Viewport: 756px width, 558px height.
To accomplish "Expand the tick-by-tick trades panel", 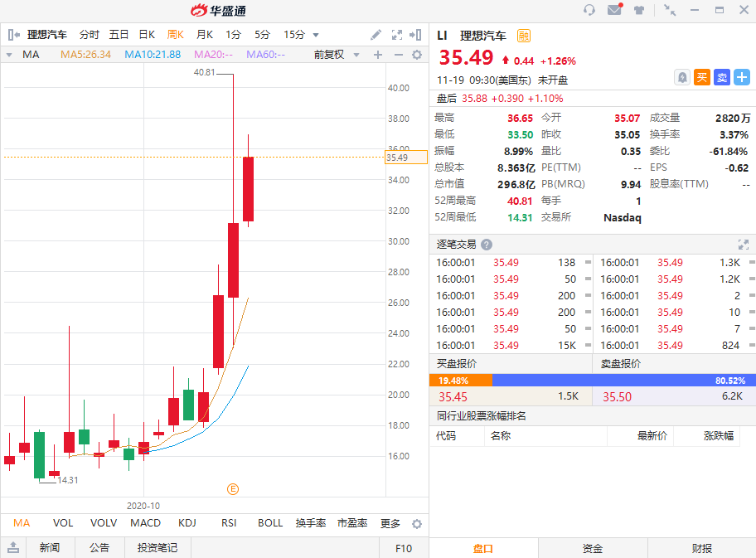I will point(743,245).
